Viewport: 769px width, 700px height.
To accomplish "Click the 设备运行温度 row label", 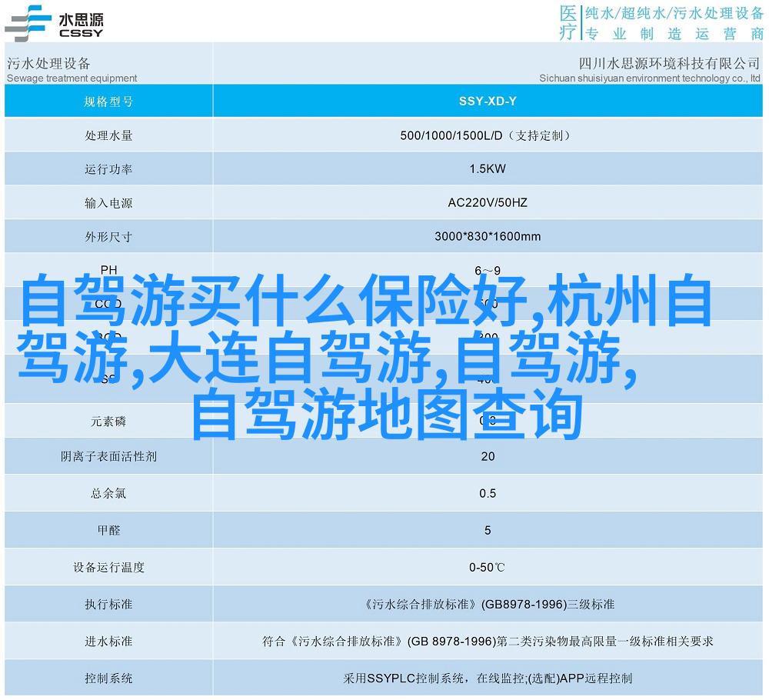I will tap(108, 568).
